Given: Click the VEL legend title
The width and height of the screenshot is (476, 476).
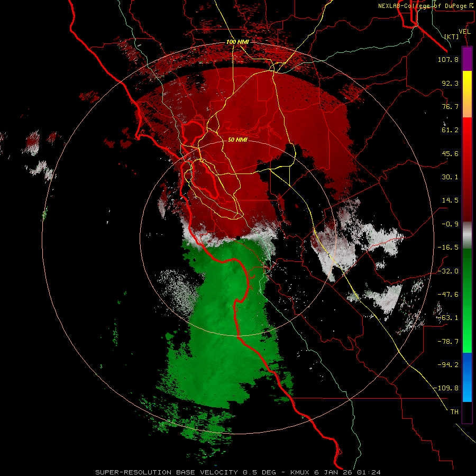Looking at the screenshot, I should [x=464, y=32].
